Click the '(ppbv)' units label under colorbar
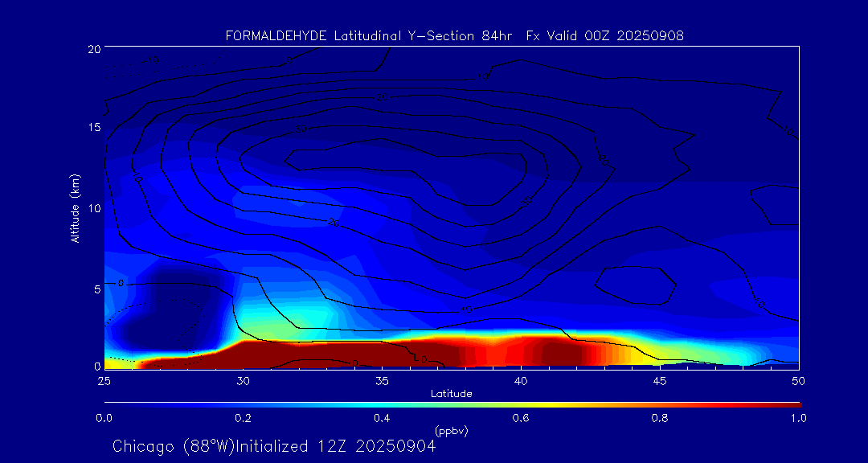 (451, 431)
